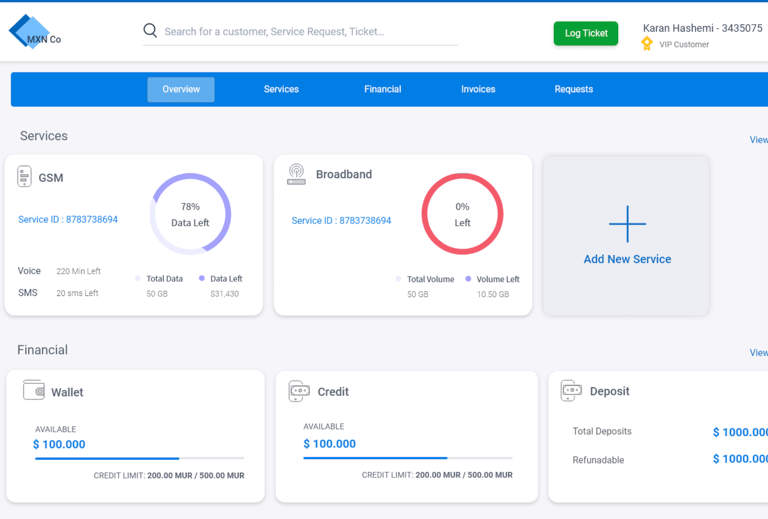Click the Deposit icon
The image size is (768, 519).
point(571,390)
